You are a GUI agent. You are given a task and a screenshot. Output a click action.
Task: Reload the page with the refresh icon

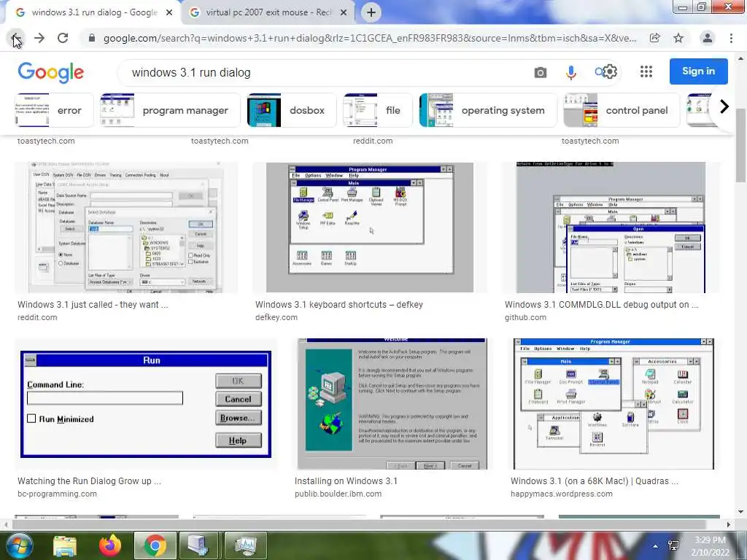click(63, 38)
